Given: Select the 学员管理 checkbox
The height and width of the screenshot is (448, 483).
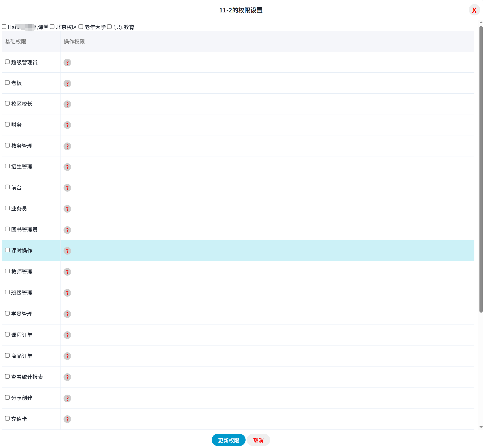Looking at the screenshot, I should [7, 313].
